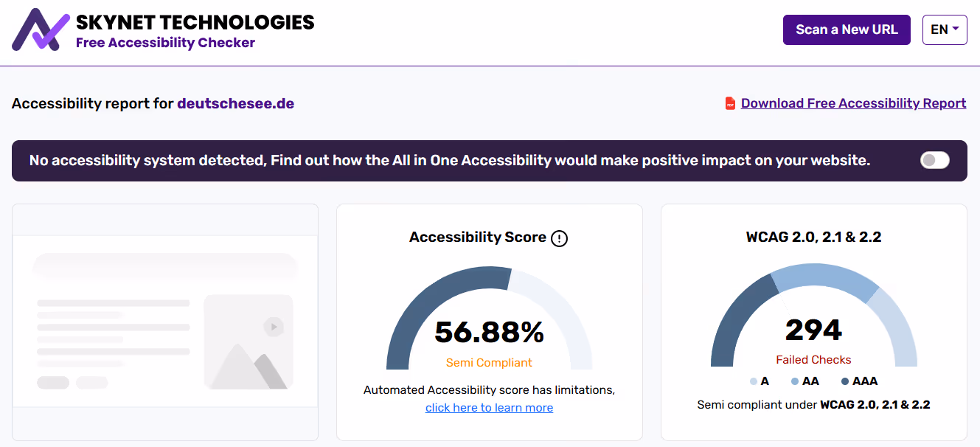Click the medium blue AA legend dot
The height and width of the screenshot is (447, 980).
click(795, 382)
